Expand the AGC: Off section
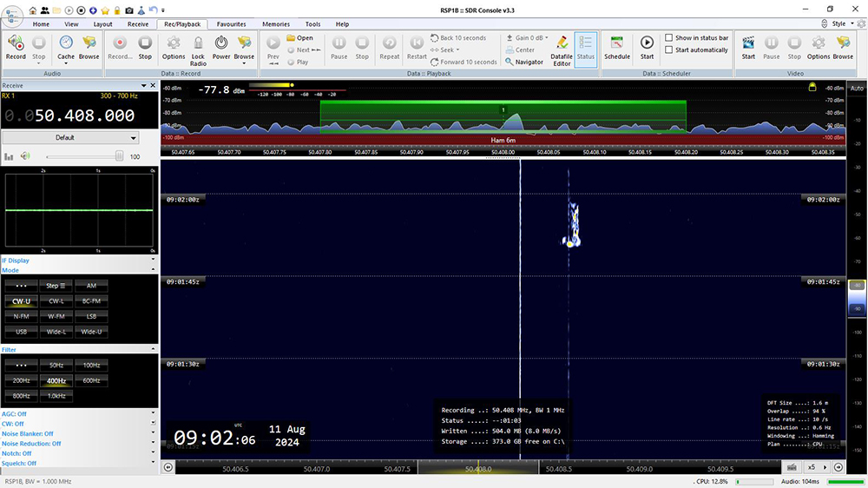Viewport: 868px width, 488px height. coord(153,413)
